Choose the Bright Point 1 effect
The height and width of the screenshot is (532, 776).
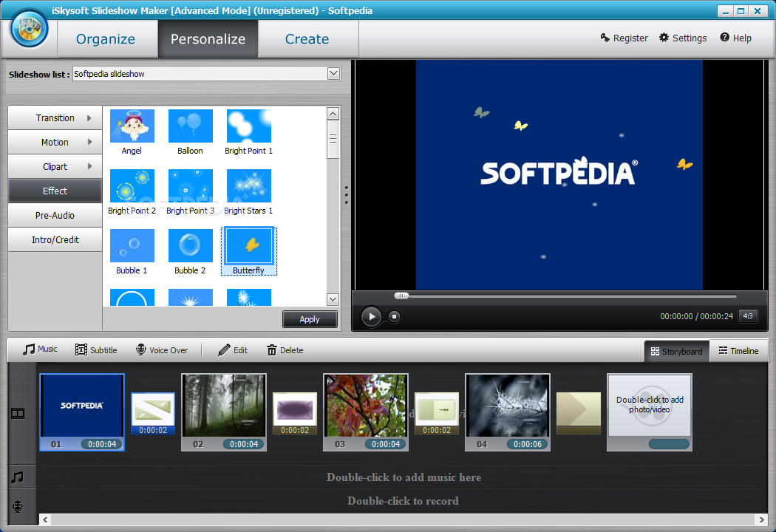[248, 126]
